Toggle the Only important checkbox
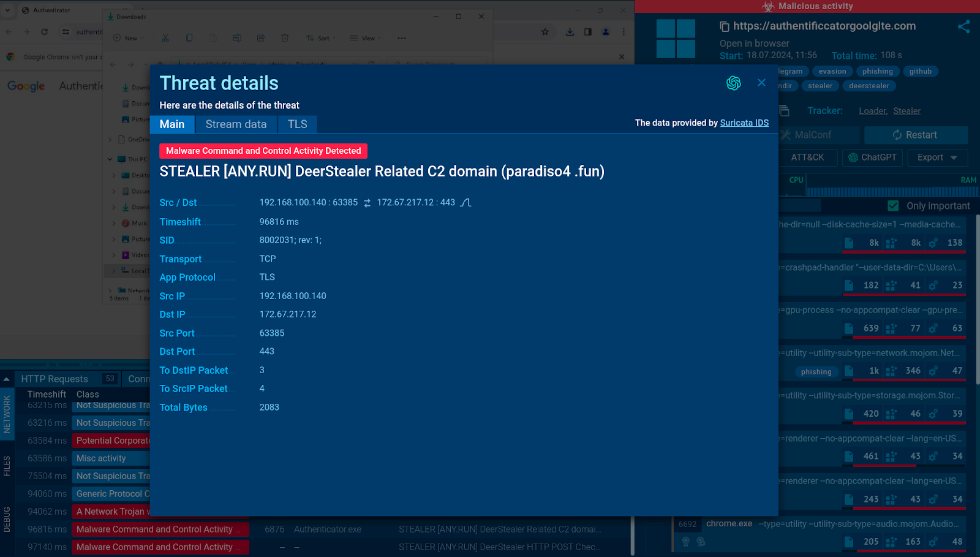Image resolution: width=980 pixels, height=557 pixels. tap(893, 206)
